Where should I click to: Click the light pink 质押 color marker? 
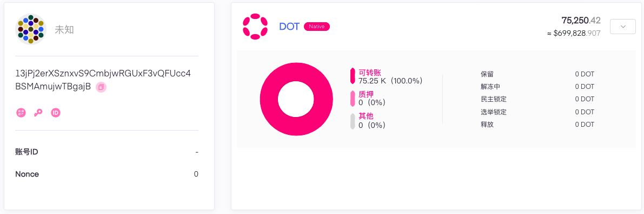(353, 99)
